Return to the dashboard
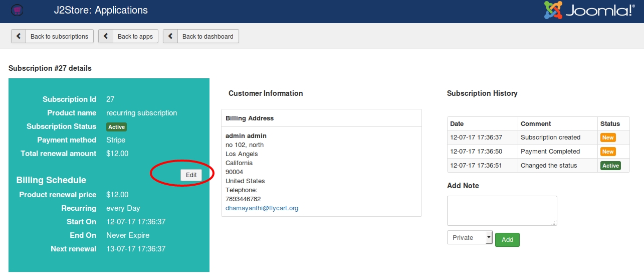Screen dimensions: 644x279 [x=200, y=36]
